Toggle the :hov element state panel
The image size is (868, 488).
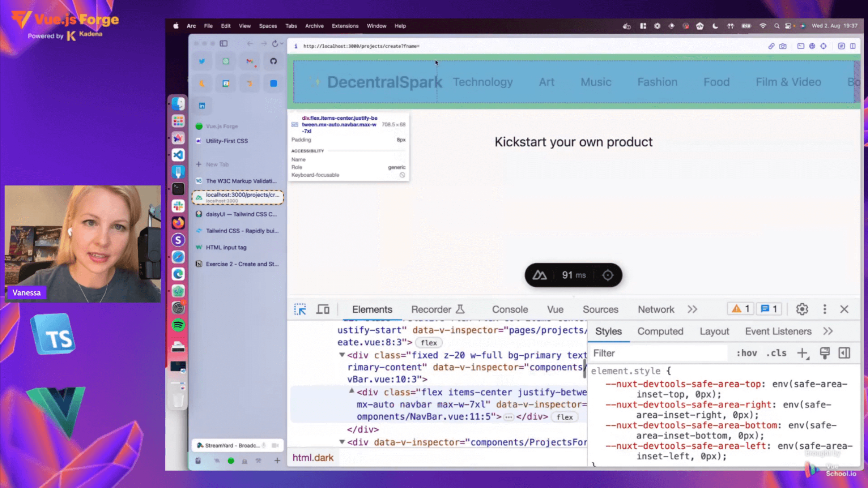click(x=747, y=353)
